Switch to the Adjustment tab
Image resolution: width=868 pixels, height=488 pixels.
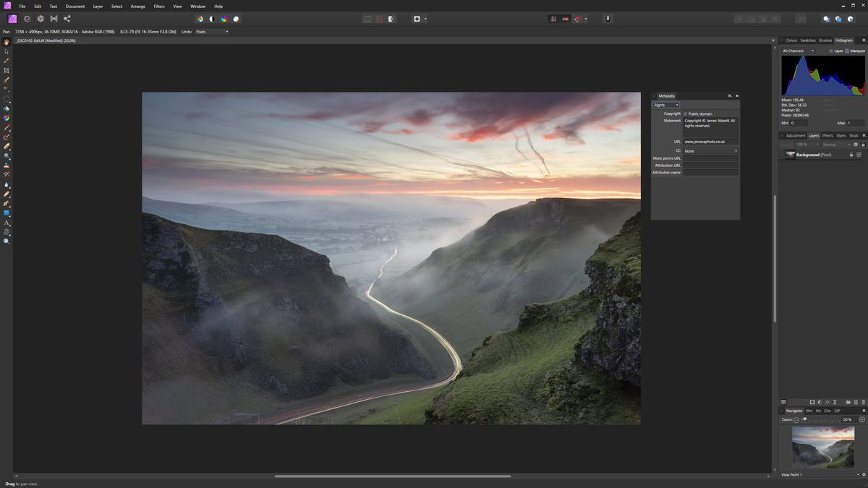(x=796, y=136)
